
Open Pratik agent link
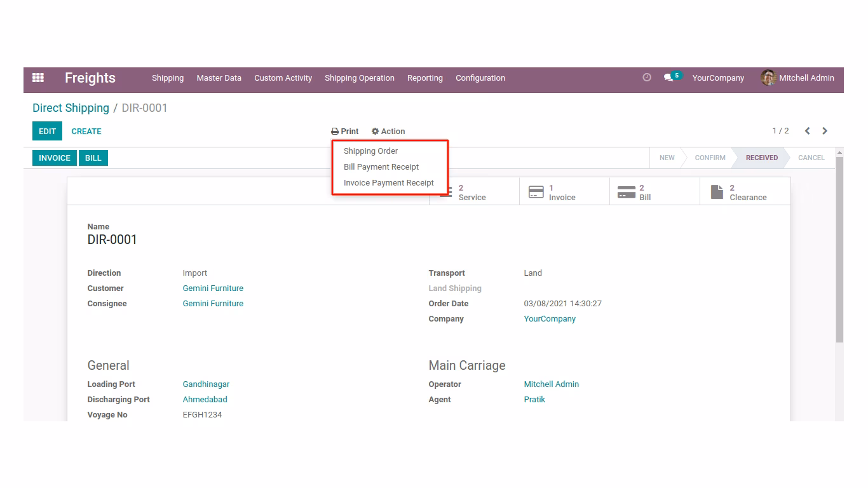[x=534, y=400]
